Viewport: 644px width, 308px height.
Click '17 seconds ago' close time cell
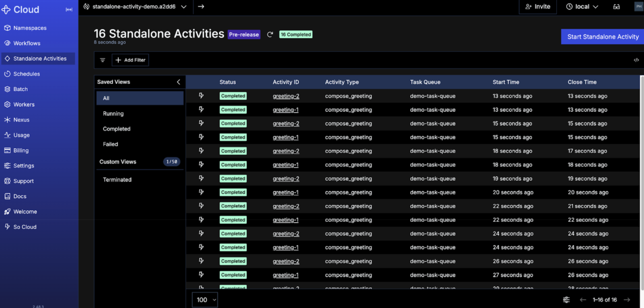tap(587, 151)
